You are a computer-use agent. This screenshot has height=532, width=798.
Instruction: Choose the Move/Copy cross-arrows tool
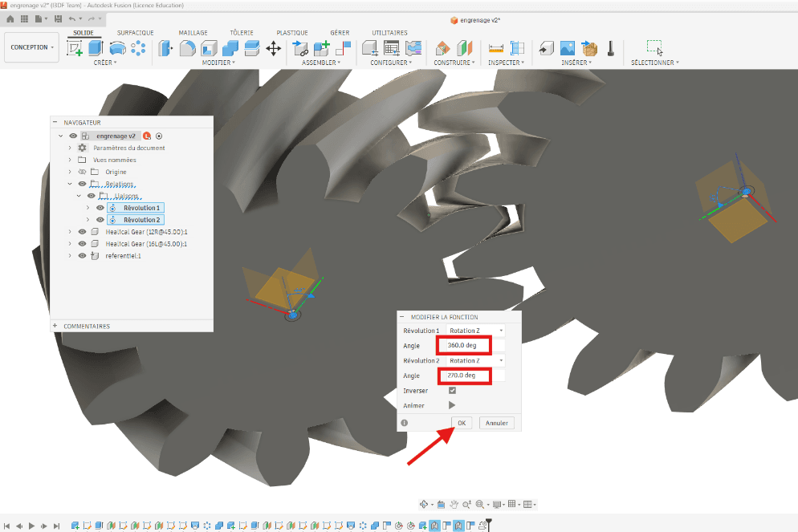pos(274,48)
